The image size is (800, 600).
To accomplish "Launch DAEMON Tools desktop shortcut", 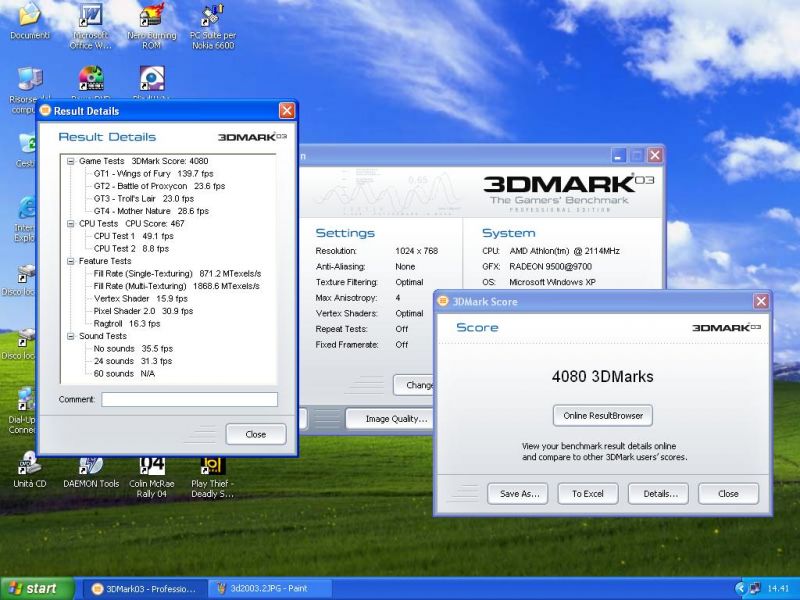I will point(91,472).
